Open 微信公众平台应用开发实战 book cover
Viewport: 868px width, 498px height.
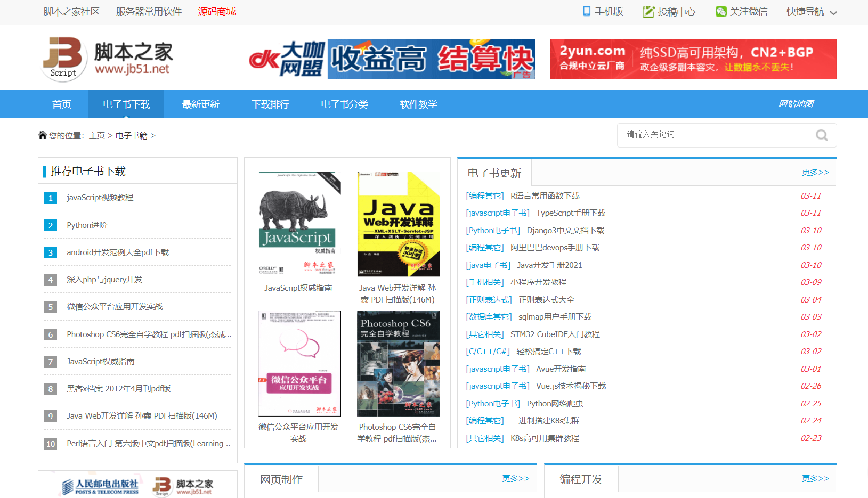[x=299, y=363]
